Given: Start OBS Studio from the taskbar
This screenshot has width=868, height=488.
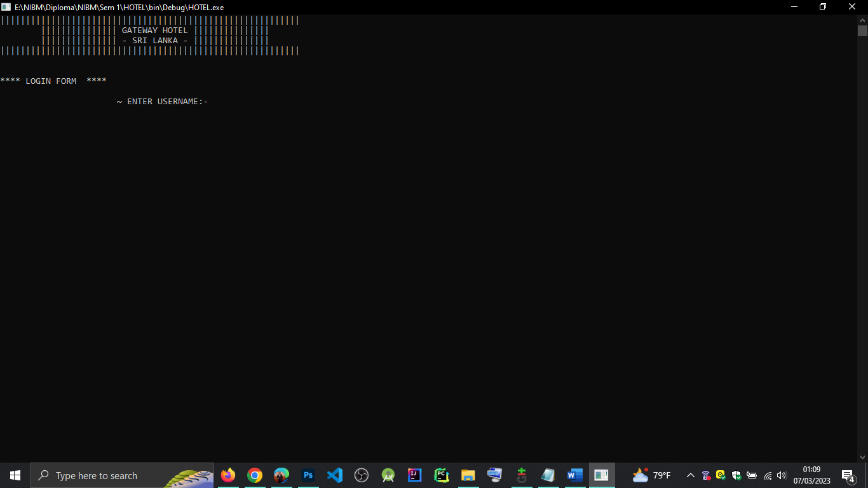Looking at the screenshot, I should coord(362,475).
